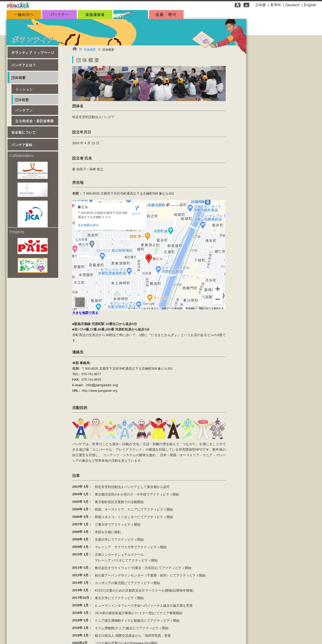The image size is (322, 644).
Task: Zoom in on the Google map
Action: tap(218, 289)
